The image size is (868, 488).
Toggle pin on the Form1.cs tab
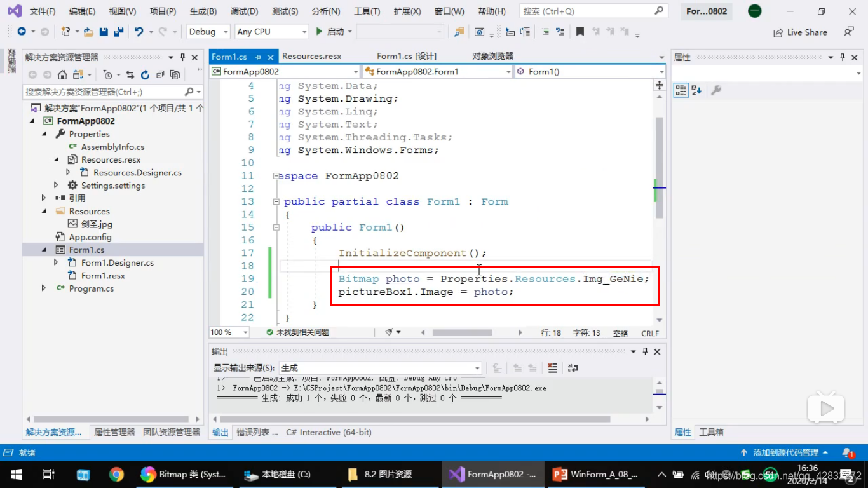[x=259, y=57]
